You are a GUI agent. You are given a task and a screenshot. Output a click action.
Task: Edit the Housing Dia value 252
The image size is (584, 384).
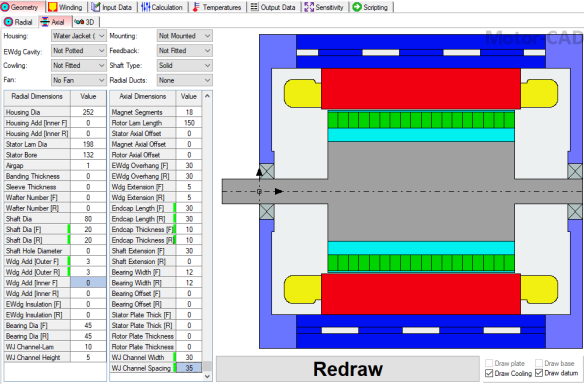click(x=88, y=112)
